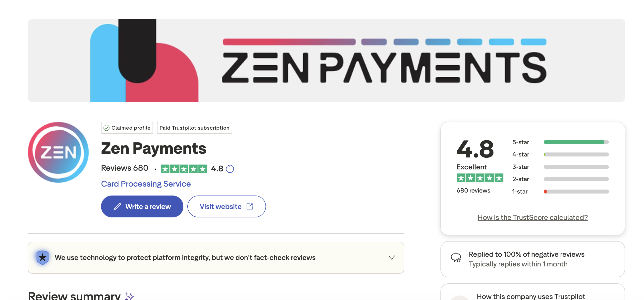The image size is (644, 300).
Task: Filter reviews by 5-star rating row
Action: tap(560, 142)
